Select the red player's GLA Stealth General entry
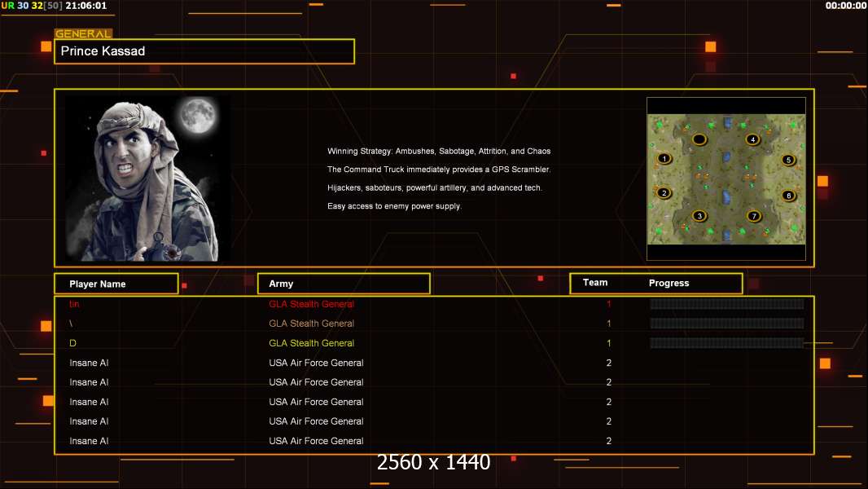Screen dimensions: 868x489 [311, 304]
